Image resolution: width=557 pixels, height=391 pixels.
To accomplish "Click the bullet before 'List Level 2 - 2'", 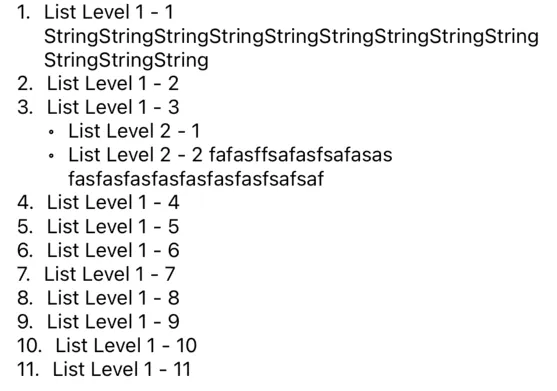I will tap(51, 156).
